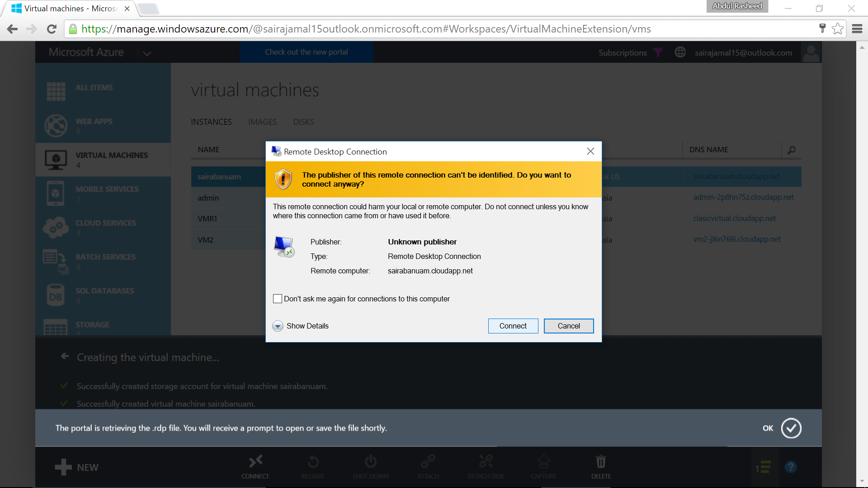Viewport: 868px width, 488px height.
Task: Open Storage table icon in sidebar
Action: coord(56,327)
